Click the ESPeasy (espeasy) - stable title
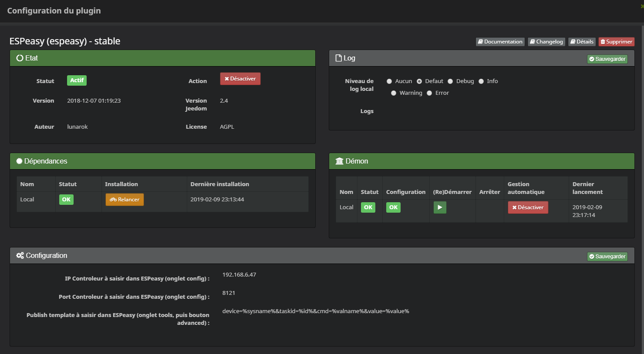Image resolution: width=644 pixels, height=354 pixels. pos(65,41)
